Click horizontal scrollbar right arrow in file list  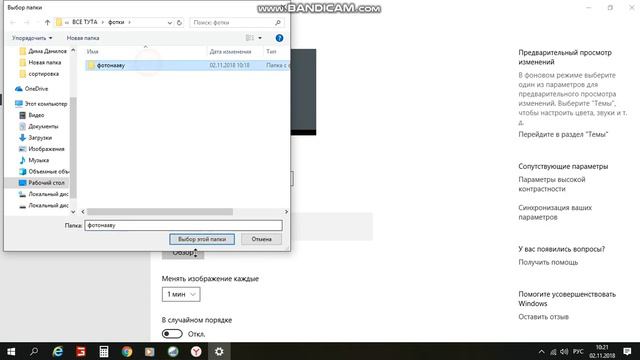click(286, 211)
